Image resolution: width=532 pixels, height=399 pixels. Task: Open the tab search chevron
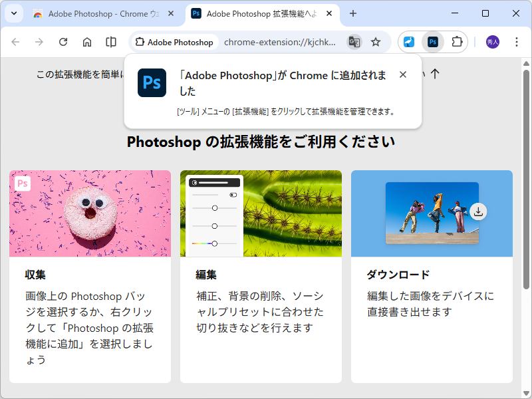coord(13,13)
